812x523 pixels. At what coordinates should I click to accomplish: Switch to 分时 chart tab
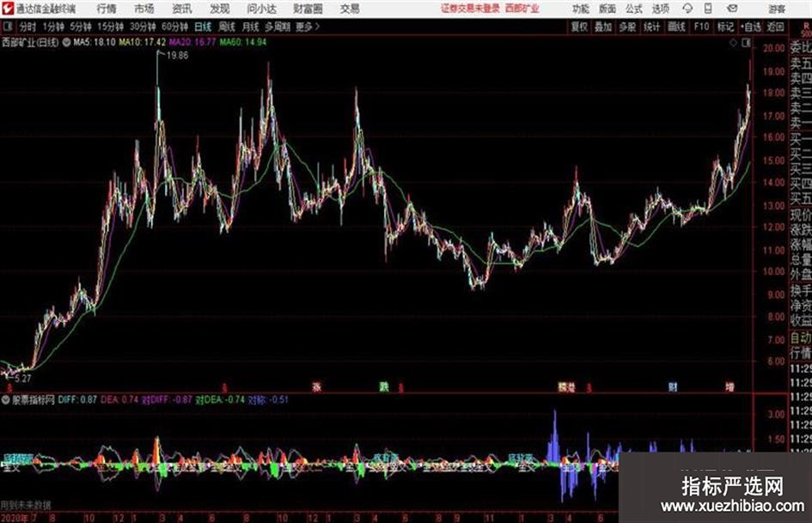coord(28,27)
